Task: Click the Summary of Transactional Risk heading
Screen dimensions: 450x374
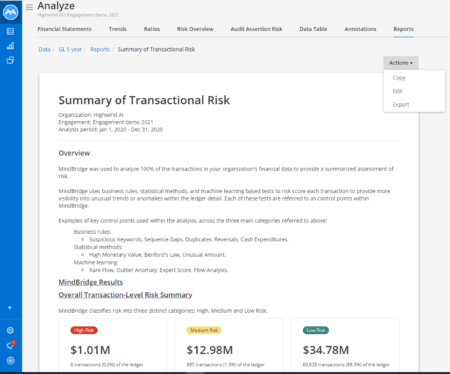Action: [x=144, y=100]
